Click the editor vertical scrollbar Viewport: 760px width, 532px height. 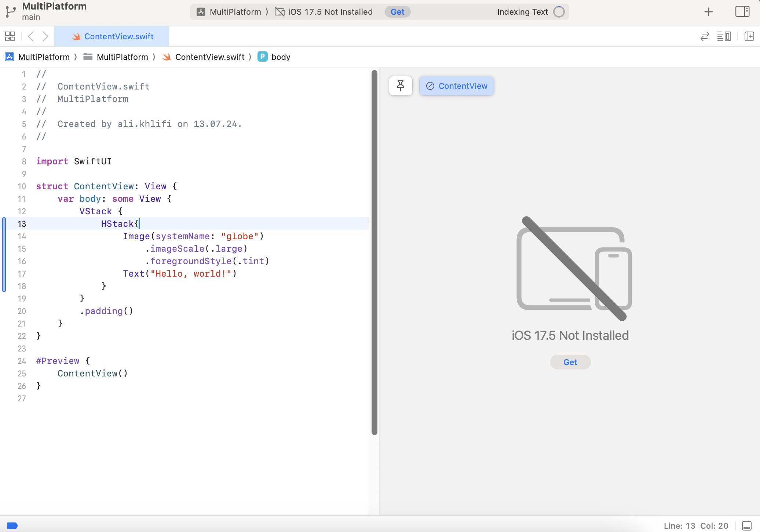click(374, 252)
